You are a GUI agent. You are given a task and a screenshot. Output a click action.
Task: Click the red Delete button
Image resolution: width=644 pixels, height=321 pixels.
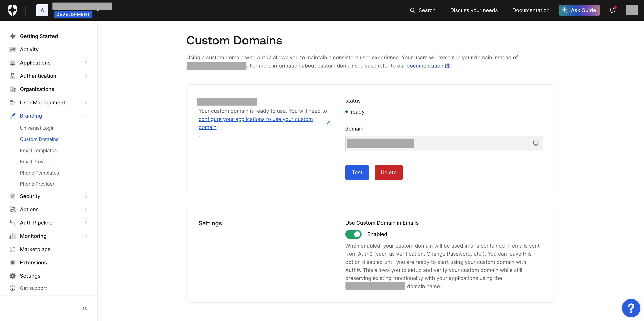click(x=389, y=172)
